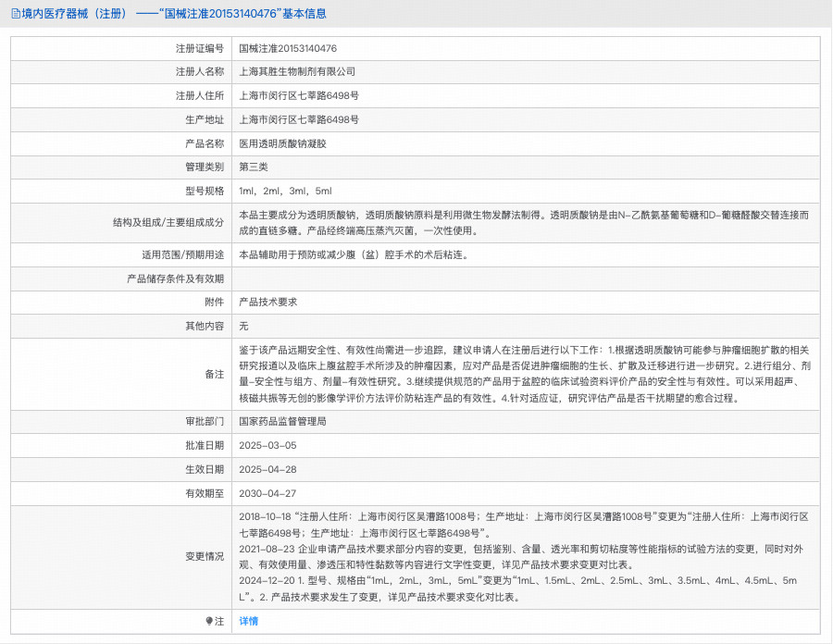
Task: Open the 详情 link
Action: click(248, 622)
